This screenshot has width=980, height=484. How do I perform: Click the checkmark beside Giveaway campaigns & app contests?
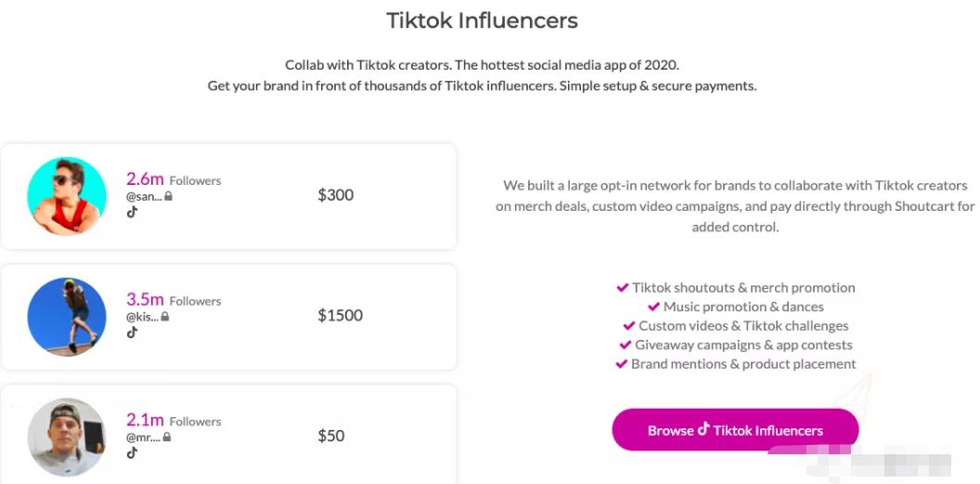[625, 345]
